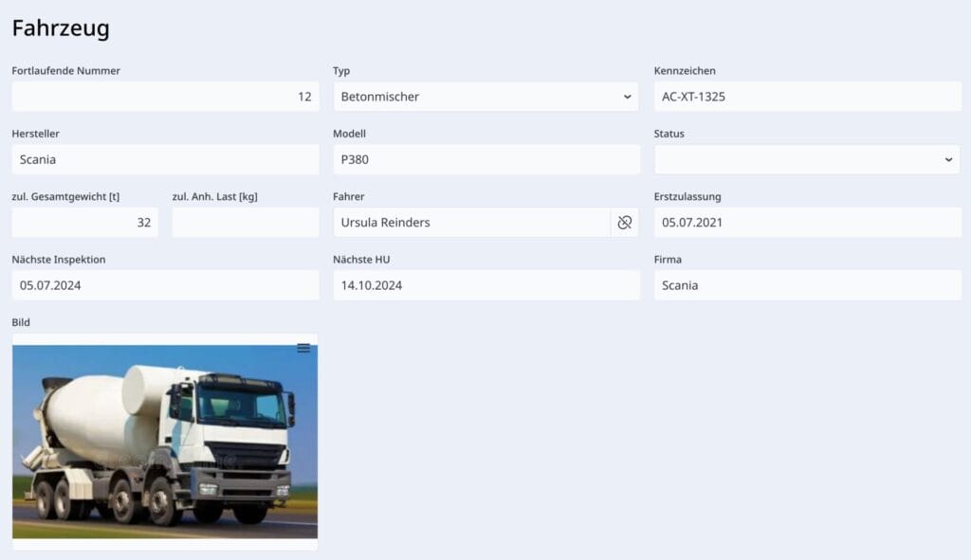Expand the empty Status dropdown
The width and height of the screenshot is (971, 560).
pos(807,159)
